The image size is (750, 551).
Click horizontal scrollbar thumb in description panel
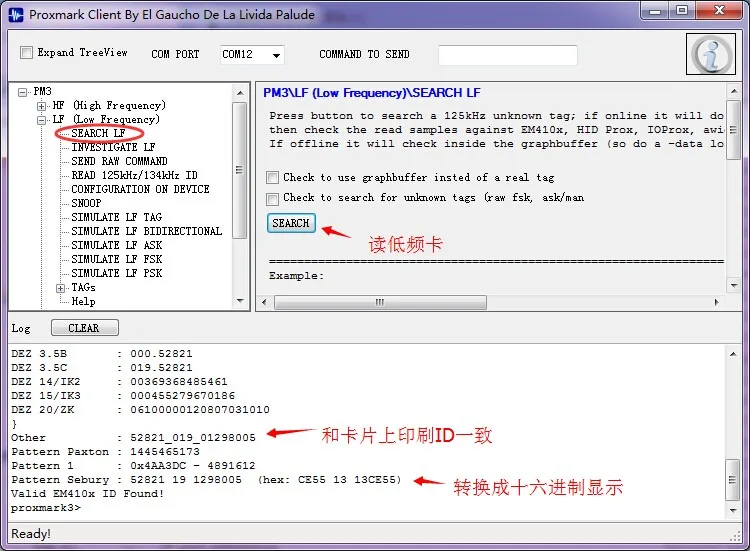[380, 302]
